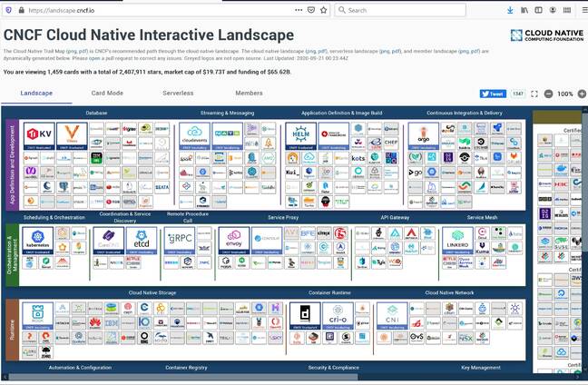The width and height of the screenshot is (588, 385).
Task: Open the Serverless tab
Action: (x=178, y=93)
